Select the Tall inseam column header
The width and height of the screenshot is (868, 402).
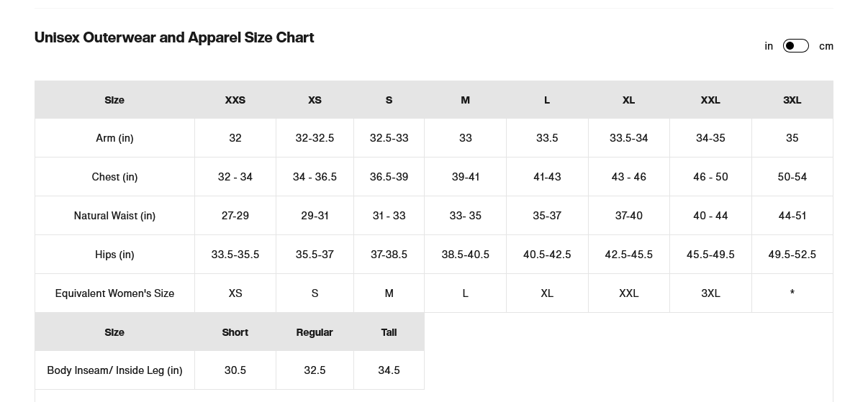(389, 332)
